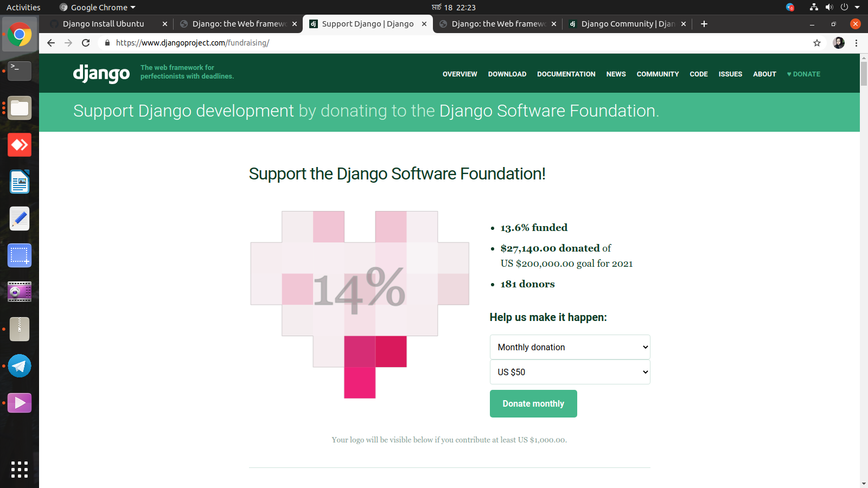Open the News nav item
Viewport: 868px width, 488px height.
tap(616, 74)
